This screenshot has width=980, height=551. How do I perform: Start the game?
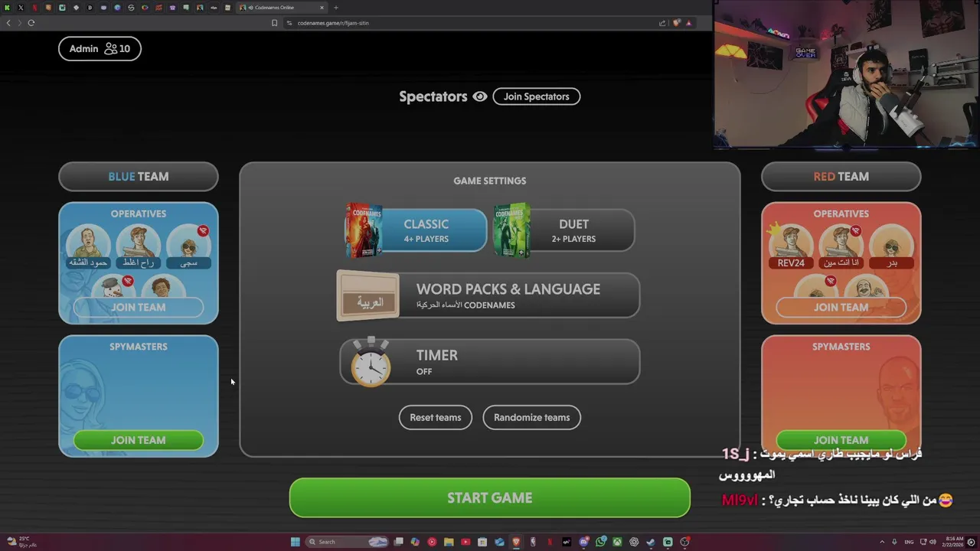(x=490, y=498)
